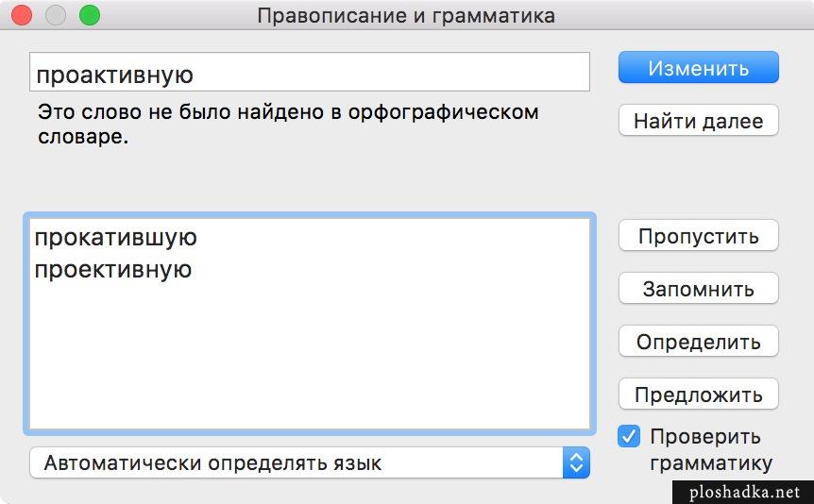This screenshot has width=814, height=504.
Task: Click the Правописание и грамматика title bar
Action: [406, 15]
